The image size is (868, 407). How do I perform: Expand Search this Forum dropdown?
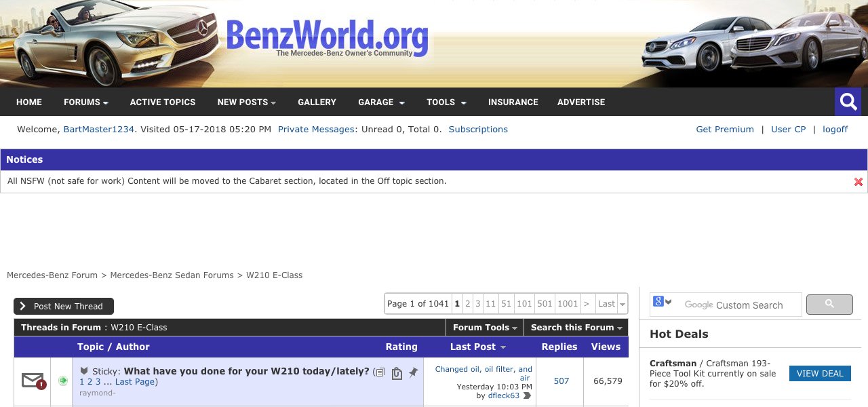point(576,327)
